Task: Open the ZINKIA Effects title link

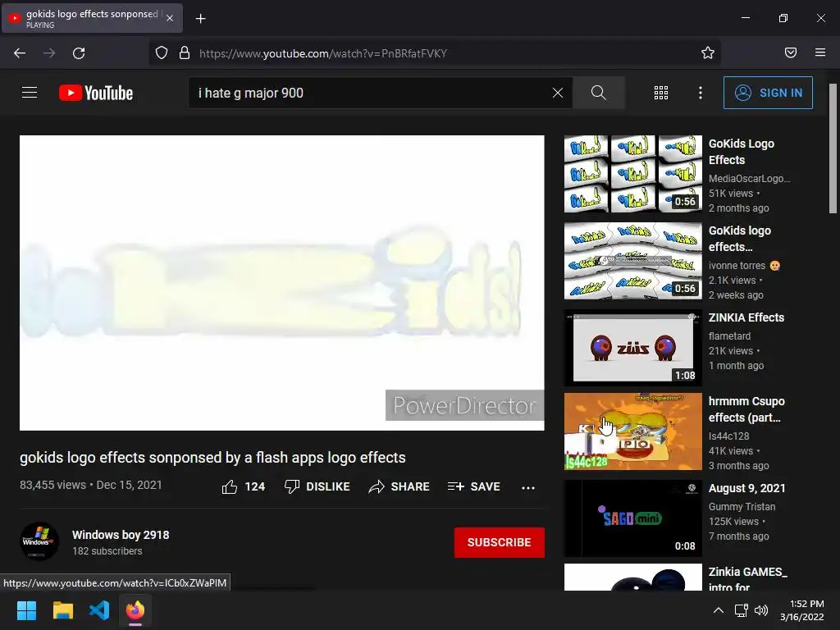Action: click(x=746, y=317)
